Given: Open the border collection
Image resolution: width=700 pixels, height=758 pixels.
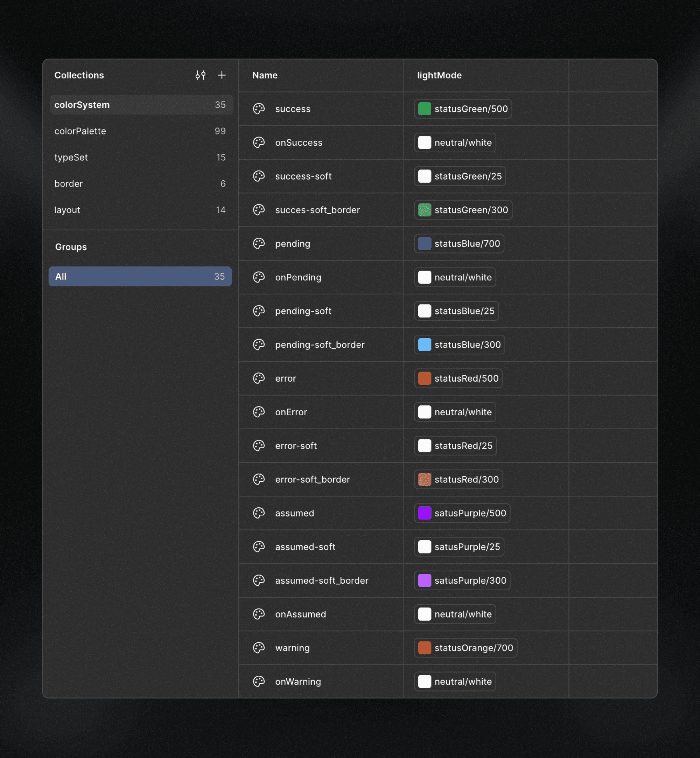Looking at the screenshot, I should click(69, 184).
